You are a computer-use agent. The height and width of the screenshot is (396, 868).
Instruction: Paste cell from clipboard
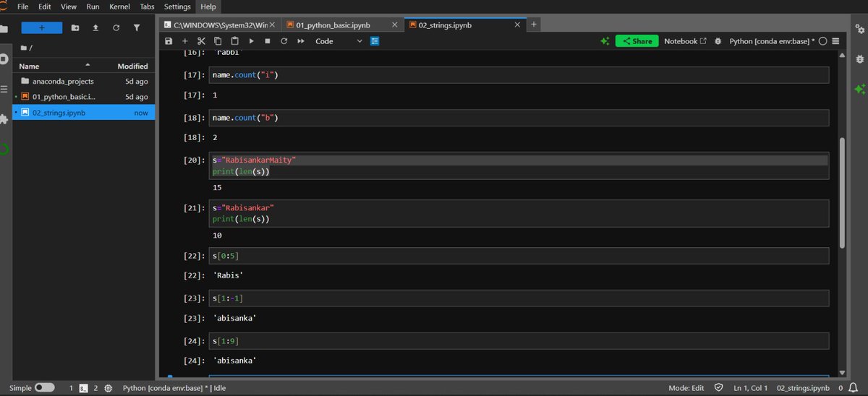pyautogui.click(x=234, y=41)
